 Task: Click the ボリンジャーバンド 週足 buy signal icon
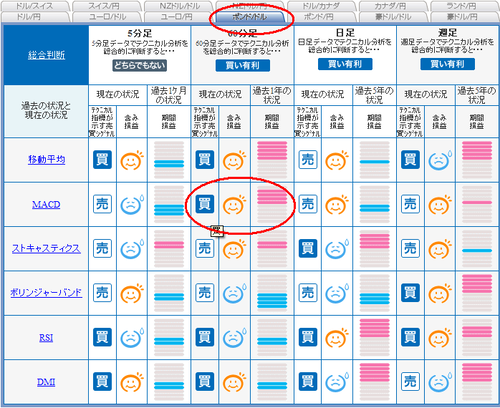(410, 293)
